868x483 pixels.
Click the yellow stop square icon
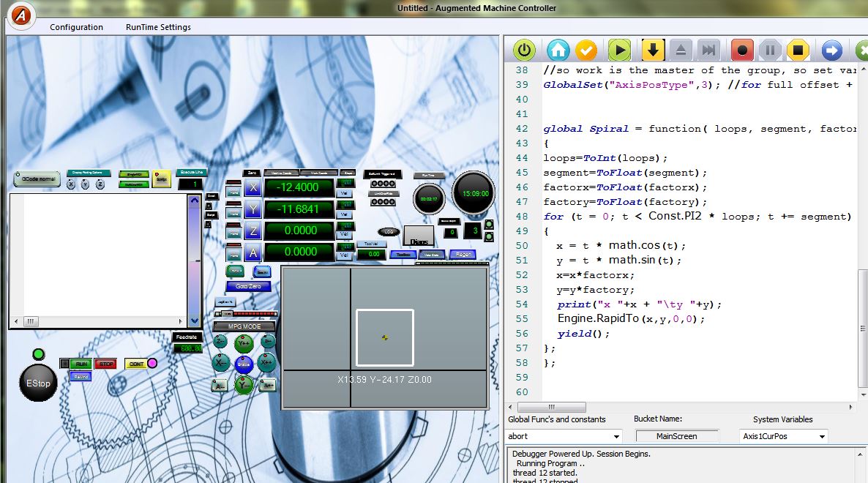(798, 50)
